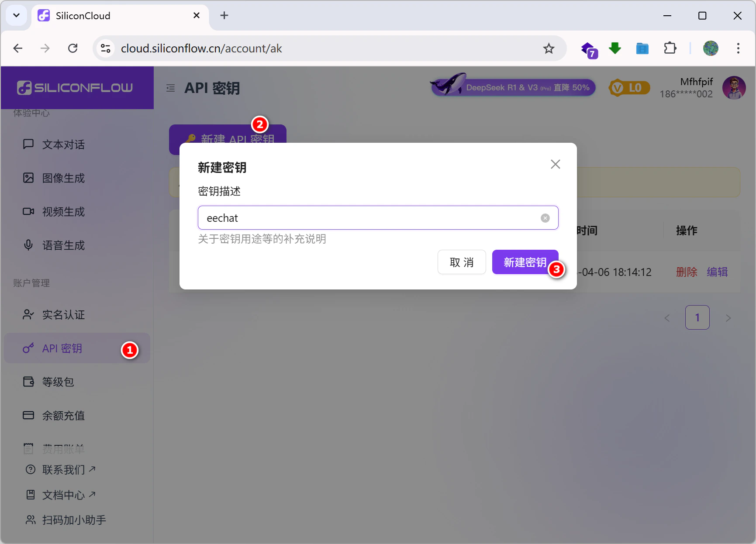The height and width of the screenshot is (544, 756).
Task: Close the 新建密钥 dialog with the X
Action: (x=556, y=164)
